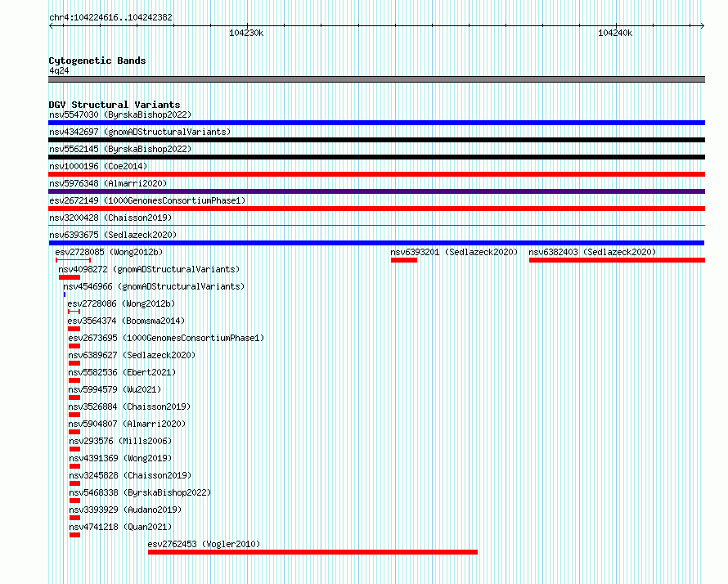The width and height of the screenshot is (728, 584).
Task: Click the red block under nsv3245828
Action: 74,483
